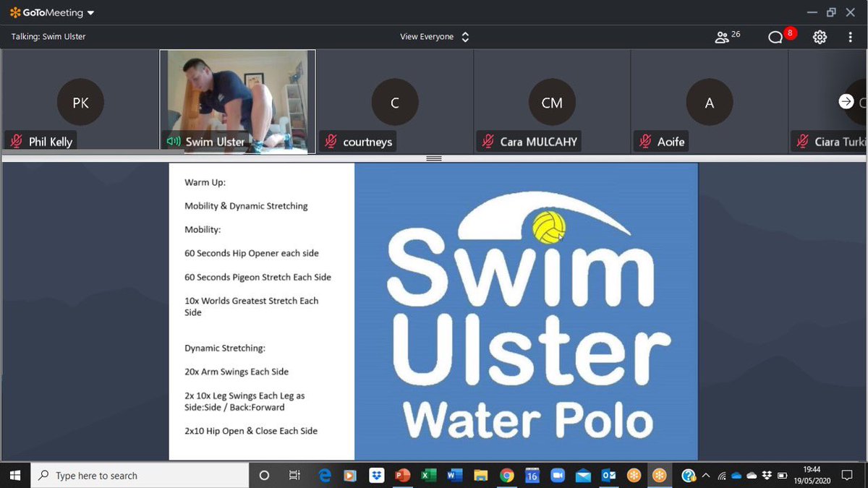Click the camera strip divider handle
868x488 pixels.
pyautogui.click(x=434, y=158)
